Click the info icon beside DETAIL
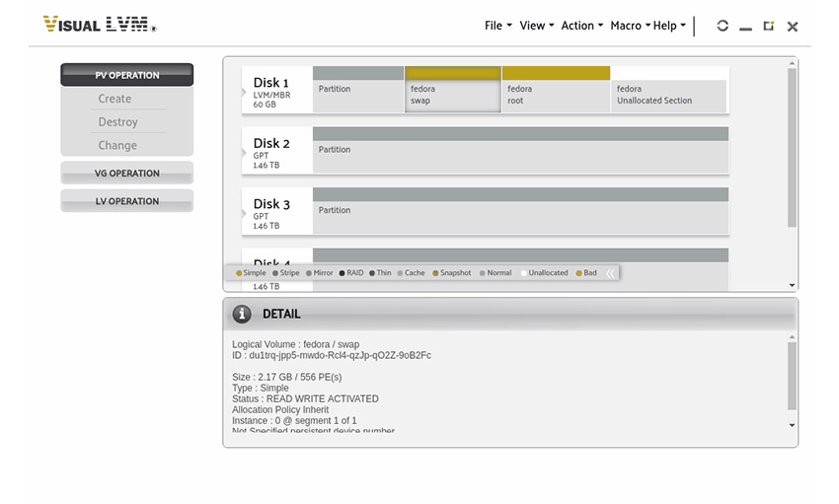The image size is (839, 504). point(242,314)
